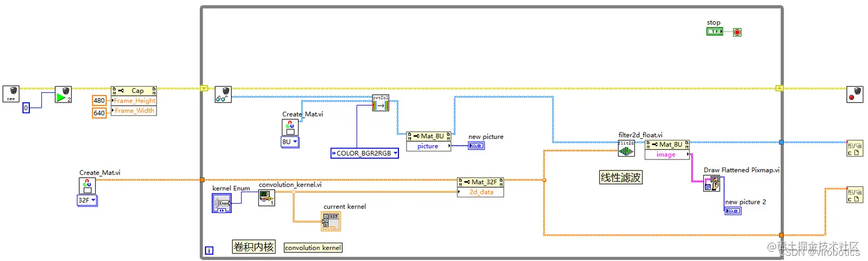This screenshot has width=868, height=261.
Task: Click the Create_Mat.vi icon above 32F
Action: [x=87, y=186]
